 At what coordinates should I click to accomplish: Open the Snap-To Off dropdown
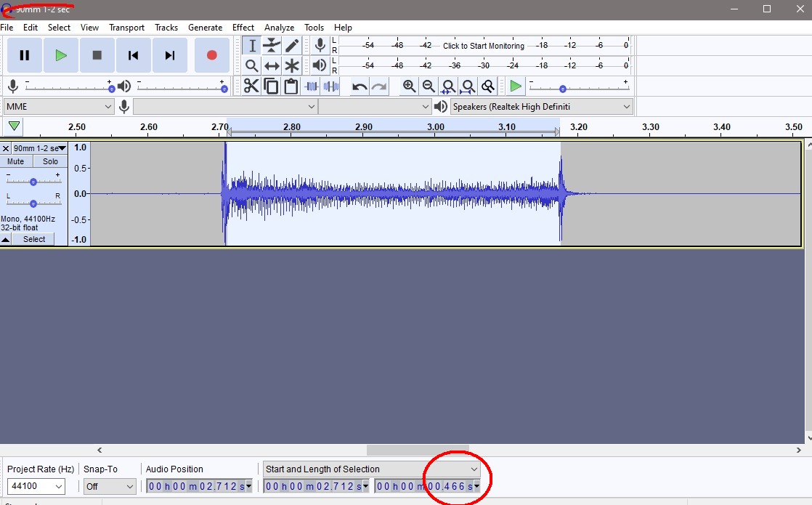pyautogui.click(x=110, y=486)
